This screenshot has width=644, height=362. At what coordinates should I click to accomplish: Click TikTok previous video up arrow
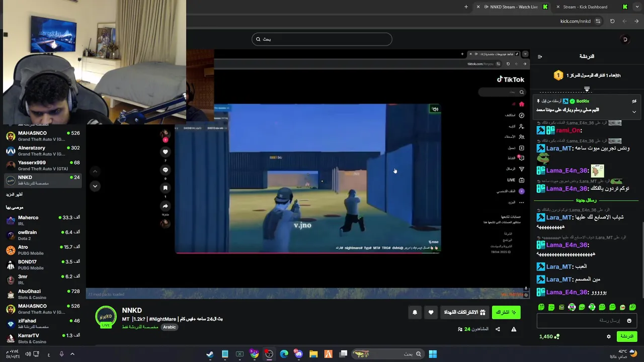point(95,171)
